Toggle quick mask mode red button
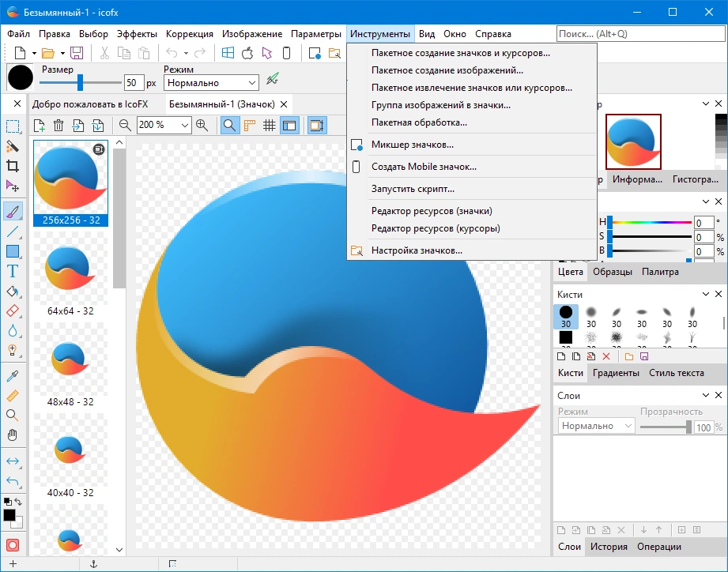Screen dimensions: 728x572 13,545
